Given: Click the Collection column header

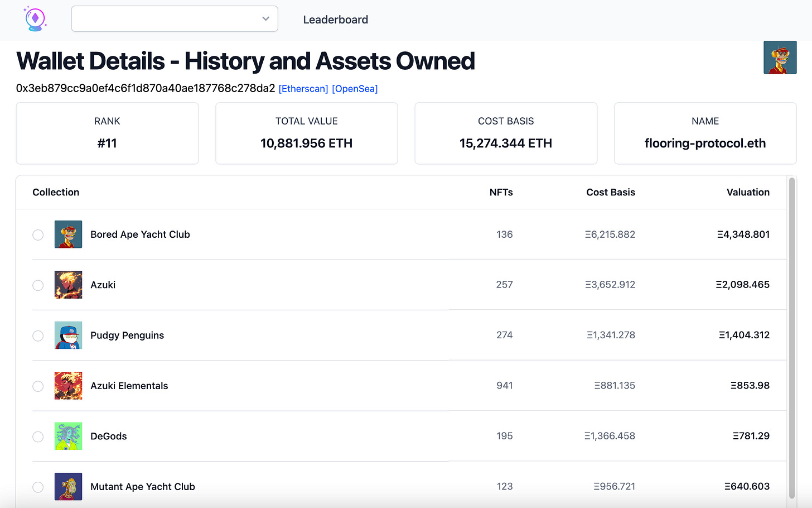Looking at the screenshot, I should pos(56,192).
